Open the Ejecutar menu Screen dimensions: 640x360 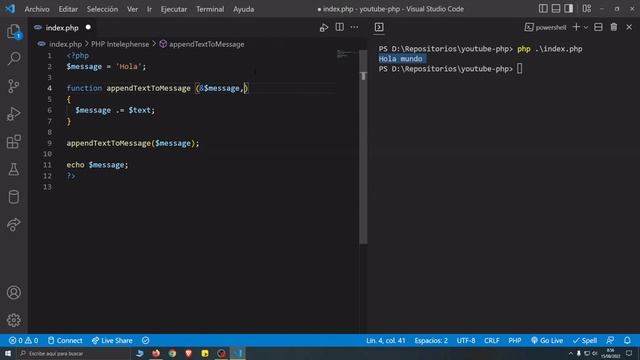174,9
